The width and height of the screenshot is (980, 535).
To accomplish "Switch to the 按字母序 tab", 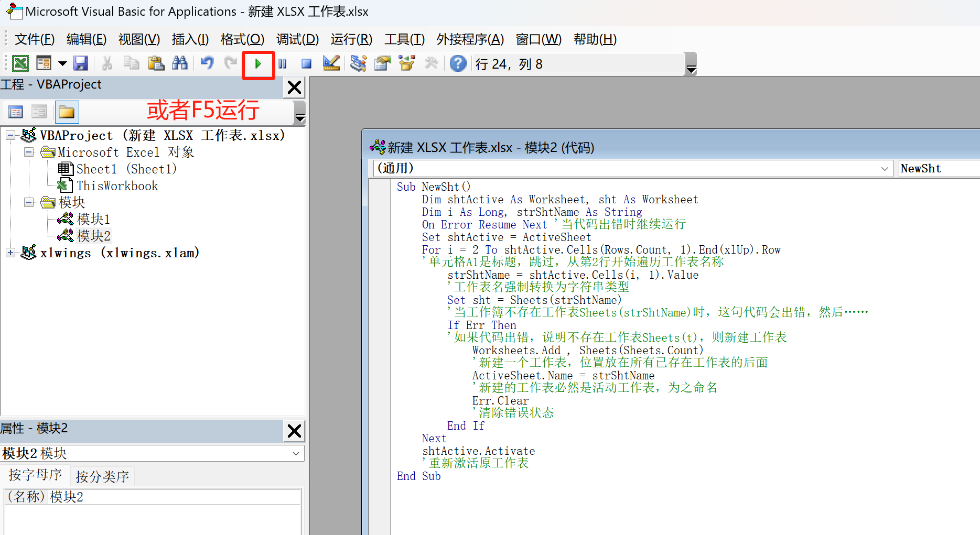I will pos(35,475).
